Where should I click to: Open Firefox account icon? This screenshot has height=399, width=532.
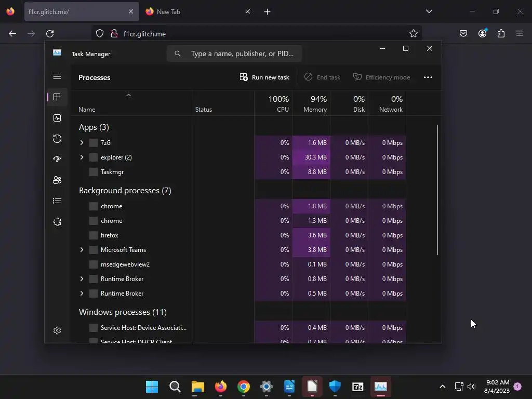point(482,34)
